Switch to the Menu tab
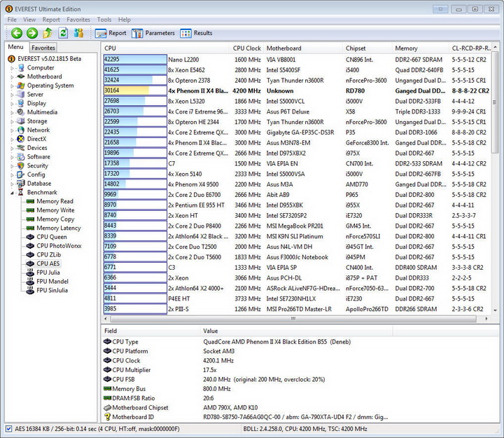The image size is (504, 438). (16, 47)
